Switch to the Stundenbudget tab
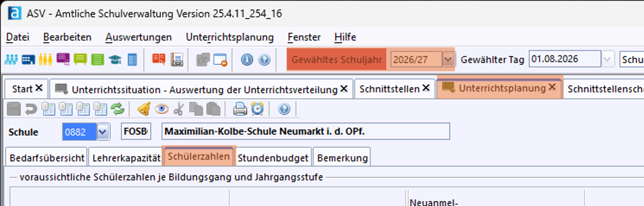This screenshot has height=206, width=644. [x=273, y=158]
